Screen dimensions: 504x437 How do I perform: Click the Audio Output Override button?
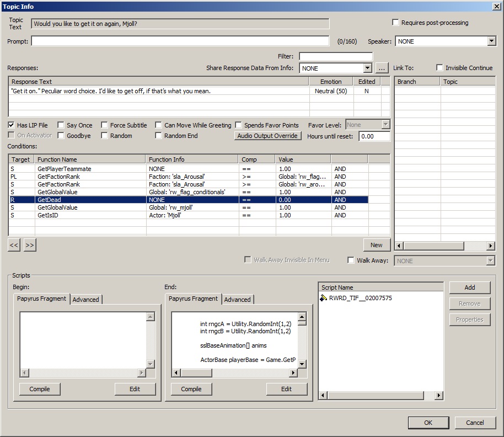click(x=268, y=136)
